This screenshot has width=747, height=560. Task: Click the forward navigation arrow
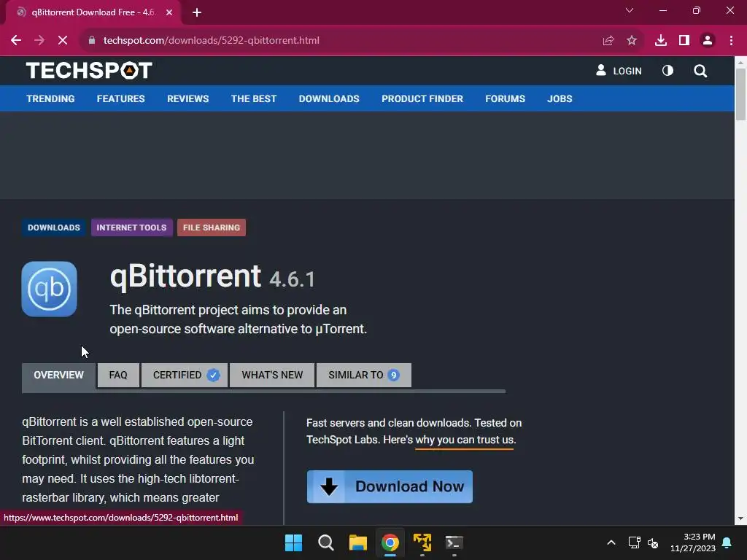pyautogui.click(x=39, y=41)
